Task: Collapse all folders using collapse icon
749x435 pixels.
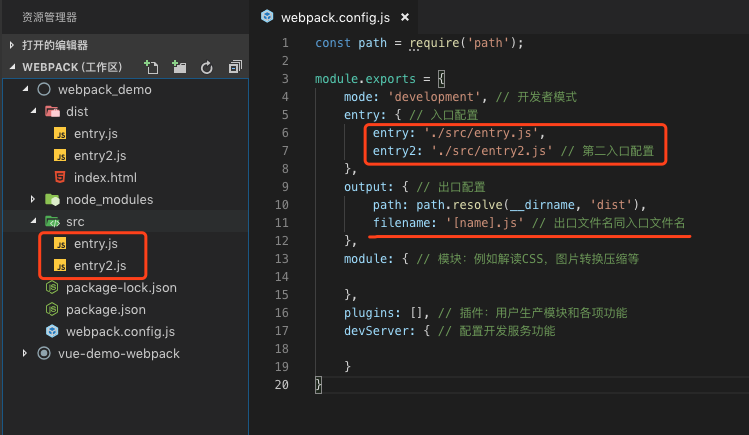Action: tap(235, 67)
